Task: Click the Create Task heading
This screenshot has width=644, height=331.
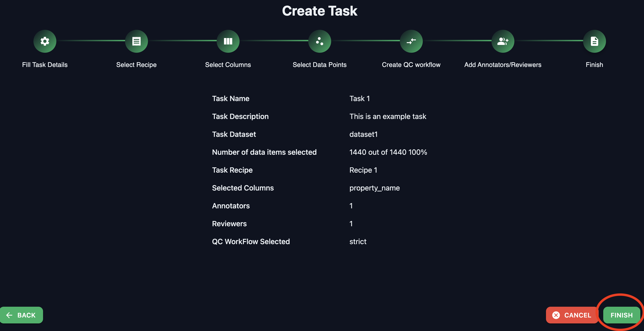Action: (320, 11)
